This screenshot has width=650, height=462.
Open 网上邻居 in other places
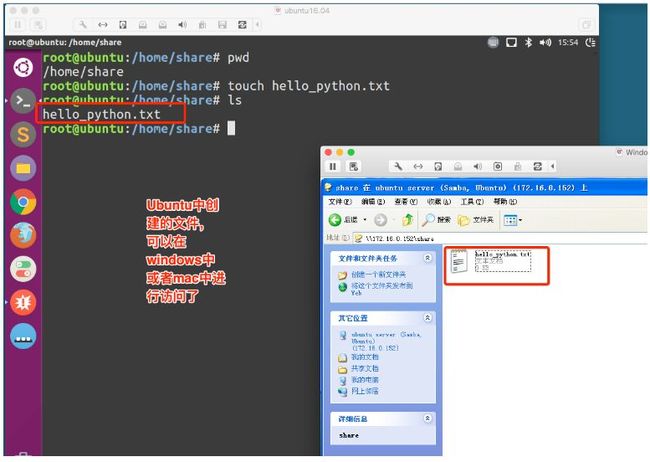coord(365,391)
